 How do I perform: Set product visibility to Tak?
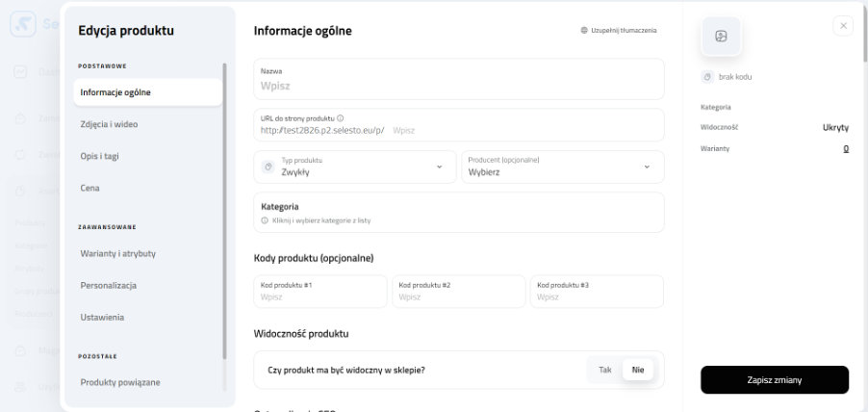pos(605,370)
